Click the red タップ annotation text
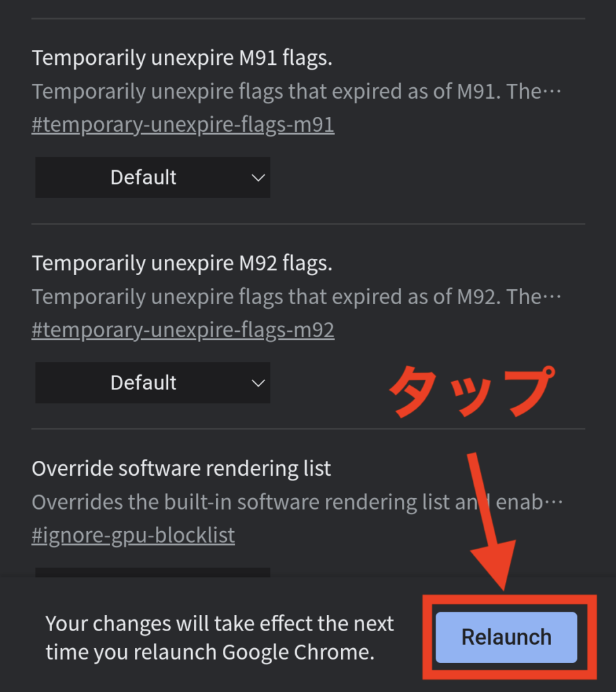Image resolution: width=616 pixels, height=692 pixels. (x=472, y=391)
